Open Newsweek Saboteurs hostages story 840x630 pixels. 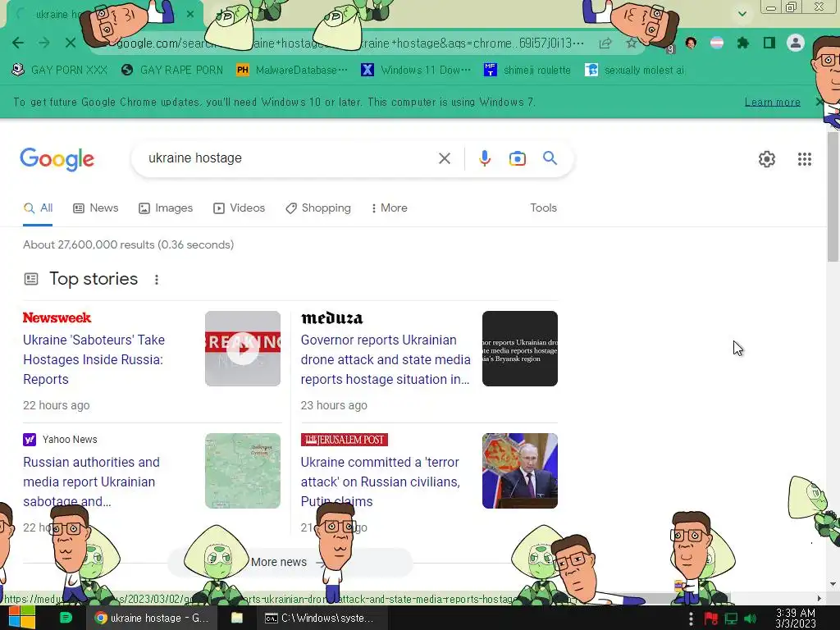coord(94,359)
